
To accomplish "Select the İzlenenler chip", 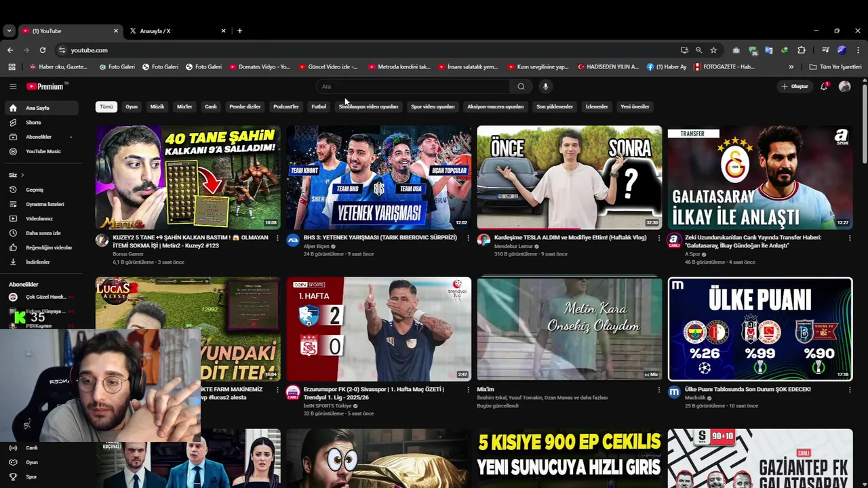I will [x=597, y=106].
